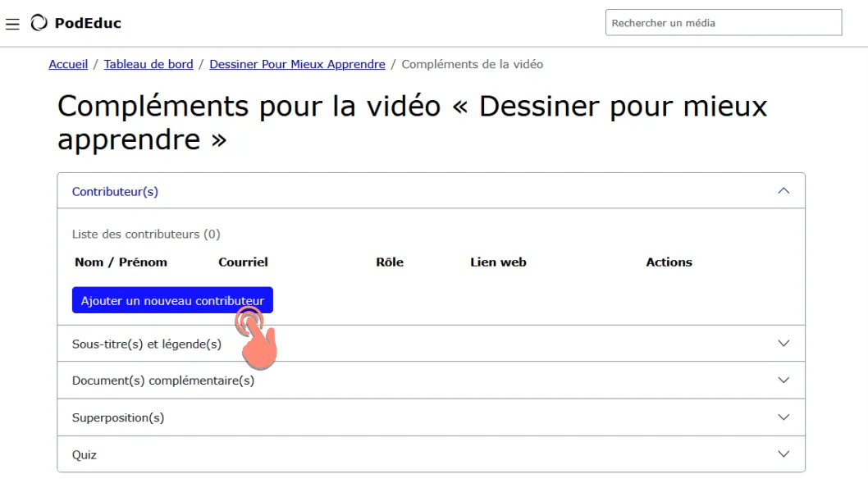Open the hamburger navigation menu

pyautogui.click(x=12, y=24)
